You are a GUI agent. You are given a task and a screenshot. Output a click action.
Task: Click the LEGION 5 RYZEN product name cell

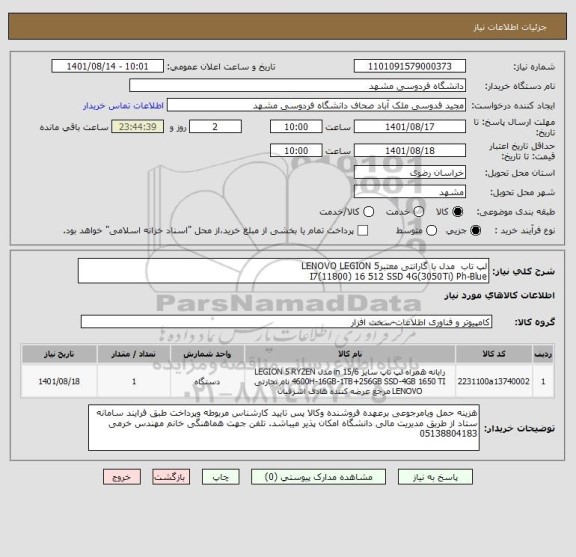[x=350, y=381]
